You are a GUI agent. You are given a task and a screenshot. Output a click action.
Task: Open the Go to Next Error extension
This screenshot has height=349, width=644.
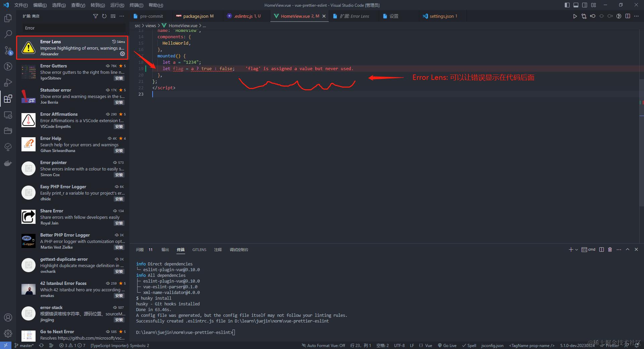pos(72,335)
